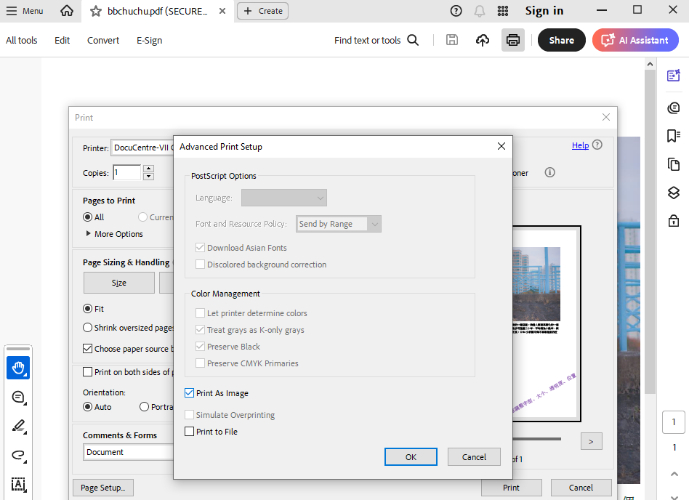Open Page Setup button
Image resolution: width=689 pixels, height=500 pixels.
click(x=103, y=488)
